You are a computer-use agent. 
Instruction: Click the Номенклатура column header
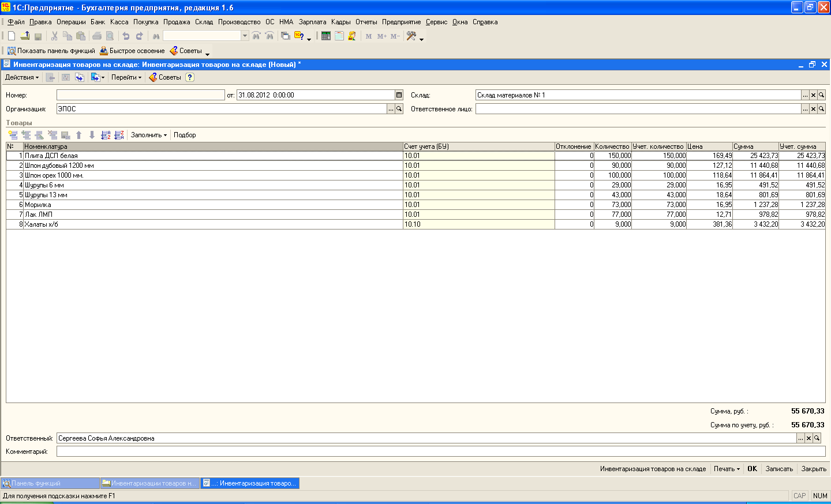(213, 146)
